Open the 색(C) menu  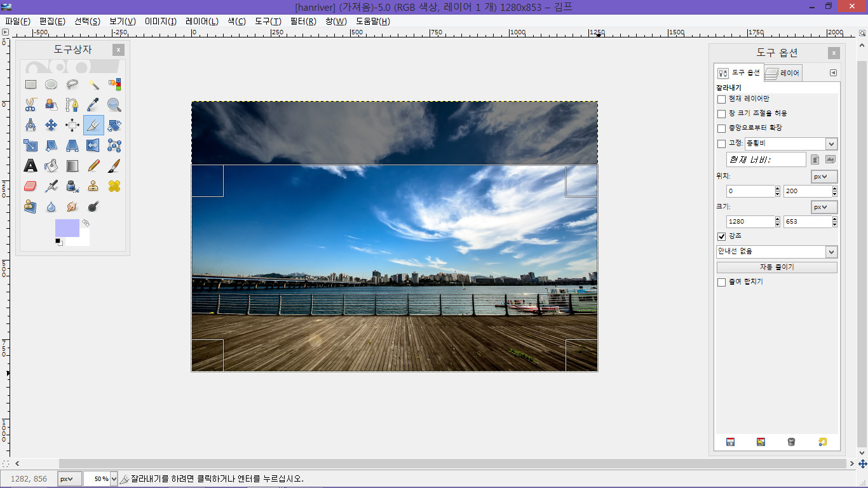coord(236,21)
